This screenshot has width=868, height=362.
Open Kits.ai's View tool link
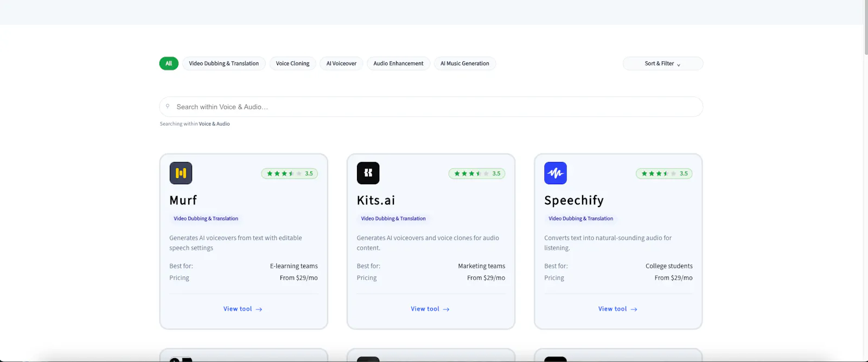[x=430, y=309]
